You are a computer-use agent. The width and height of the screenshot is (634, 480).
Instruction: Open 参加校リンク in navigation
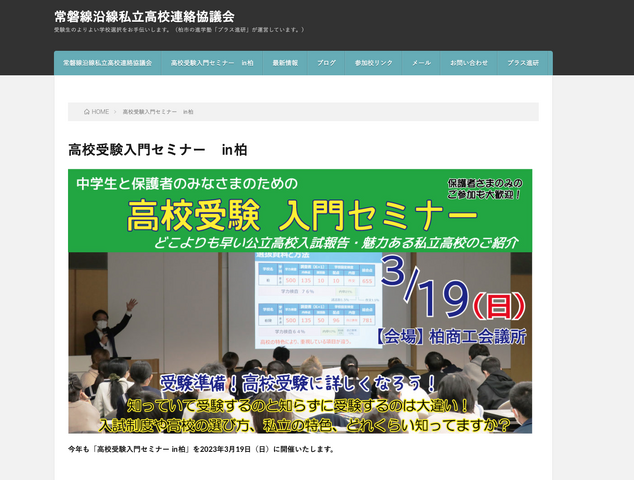[x=374, y=63]
